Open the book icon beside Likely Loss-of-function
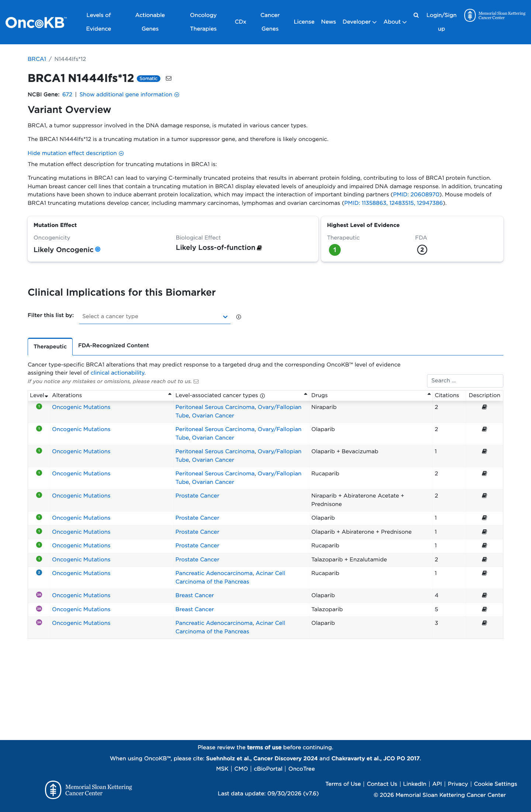The width and height of the screenshot is (531, 812). (x=259, y=248)
